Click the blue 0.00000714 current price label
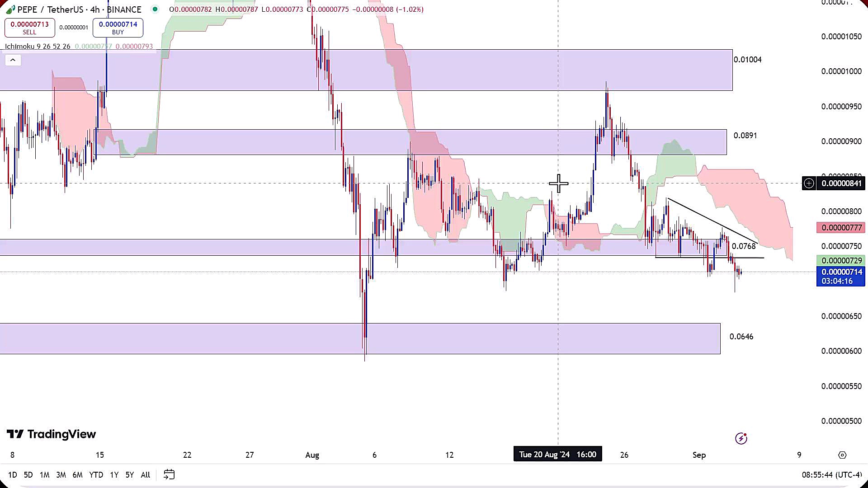Screen dimensions: 868x488 click(x=841, y=276)
